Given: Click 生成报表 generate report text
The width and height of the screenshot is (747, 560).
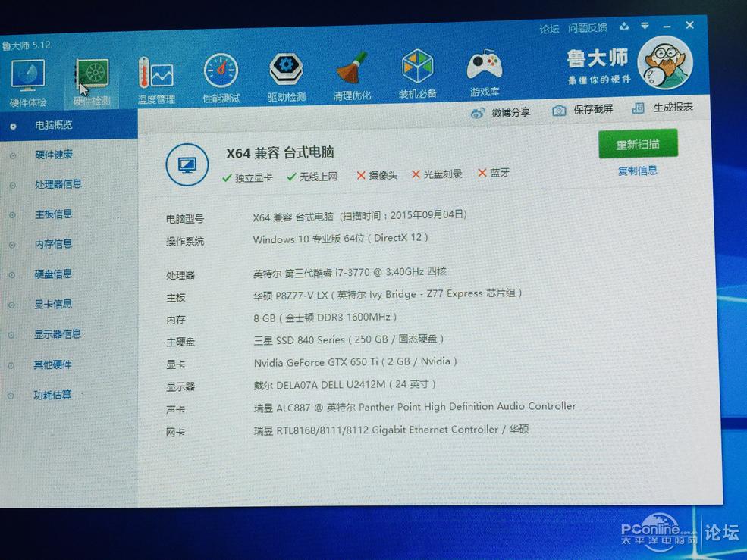Looking at the screenshot, I should [x=673, y=107].
